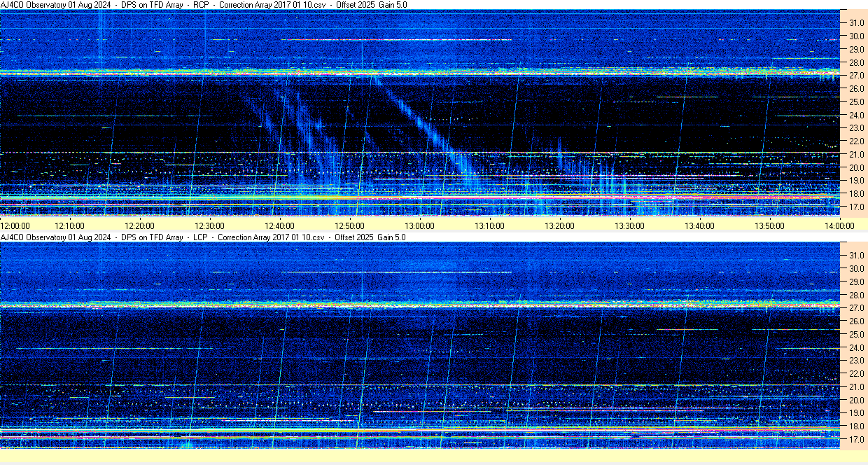Click the 30.0 frequency label in LCP panel
868x465 pixels.
(x=857, y=268)
